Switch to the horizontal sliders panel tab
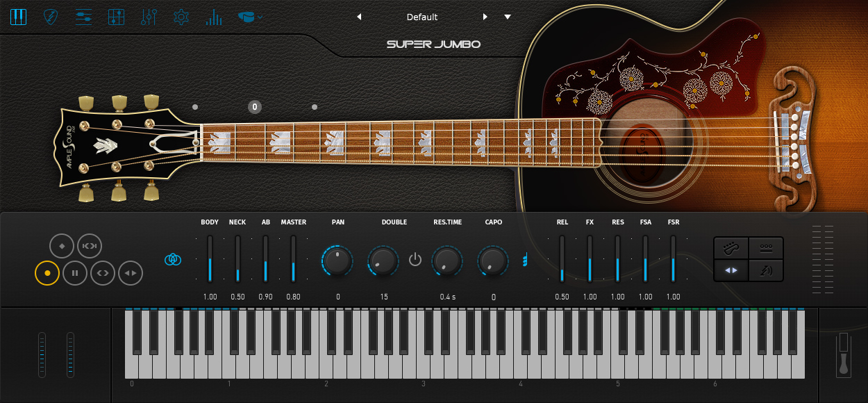Viewport: 868px width, 403px height. tap(84, 17)
